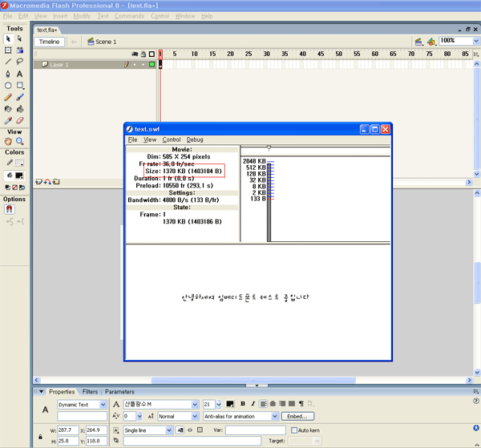
Task: Click frame 1 in timeline
Action: coord(160,64)
